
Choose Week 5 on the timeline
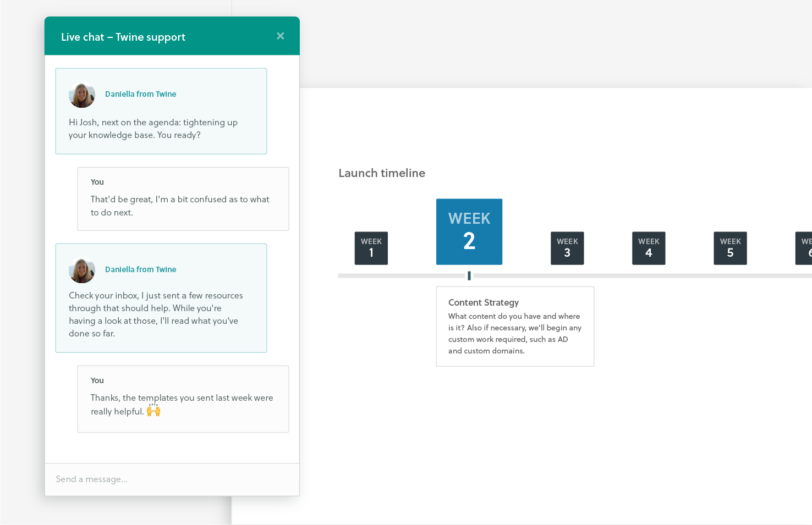click(x=730, y=248)
